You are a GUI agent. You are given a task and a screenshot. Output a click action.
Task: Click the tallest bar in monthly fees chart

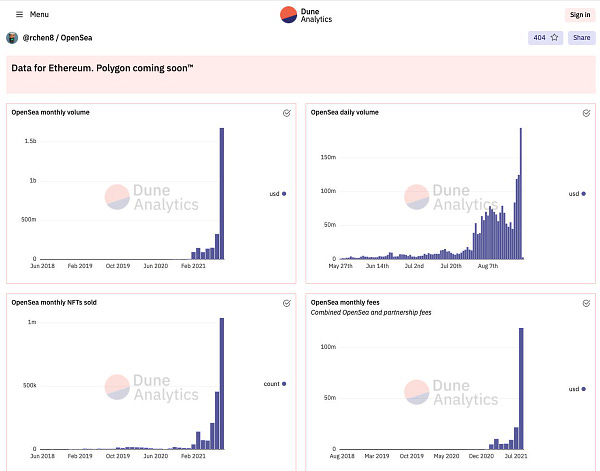pyautogui.click(x=521, y=388)
